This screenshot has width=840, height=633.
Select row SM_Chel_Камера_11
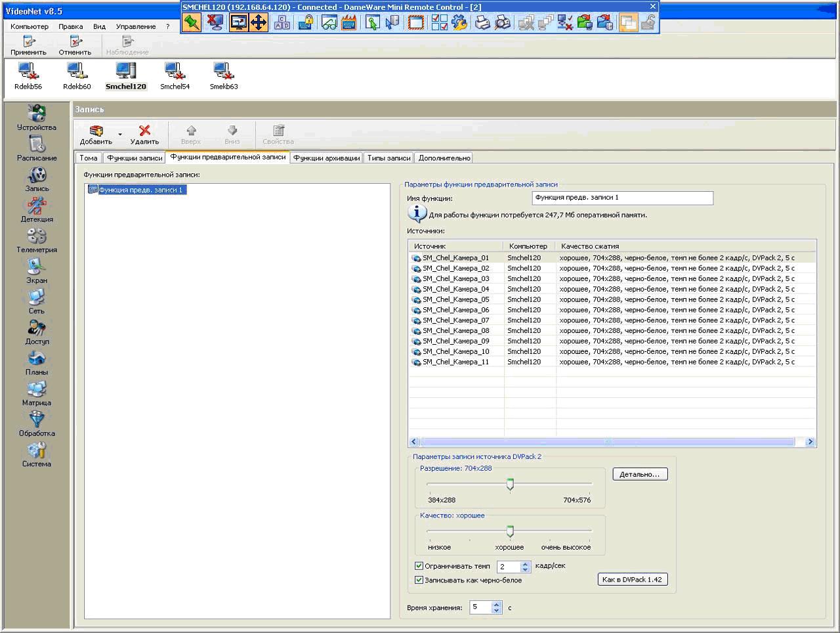point(612,362)
